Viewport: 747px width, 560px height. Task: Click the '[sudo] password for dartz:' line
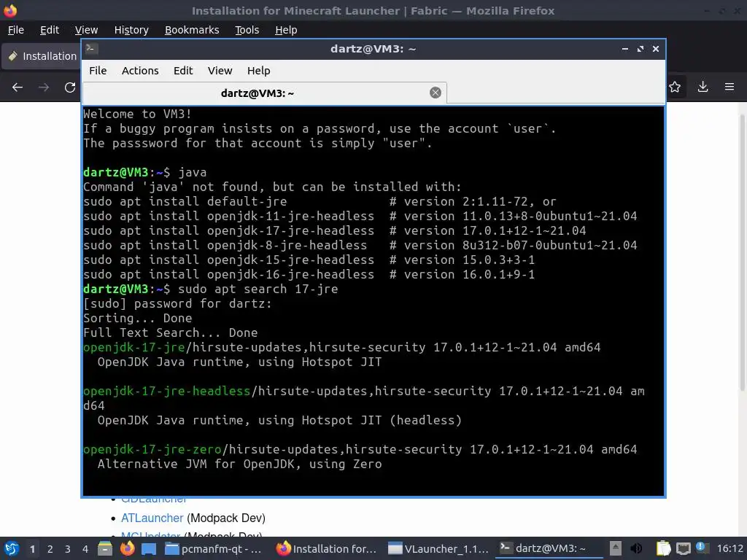coord(177,303)
